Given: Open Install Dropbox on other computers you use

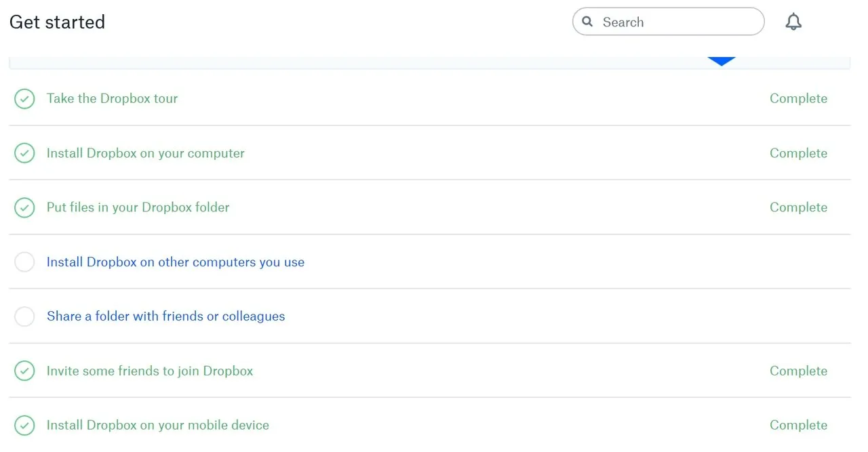Looking at the screenshot, I should pos(175,262).
